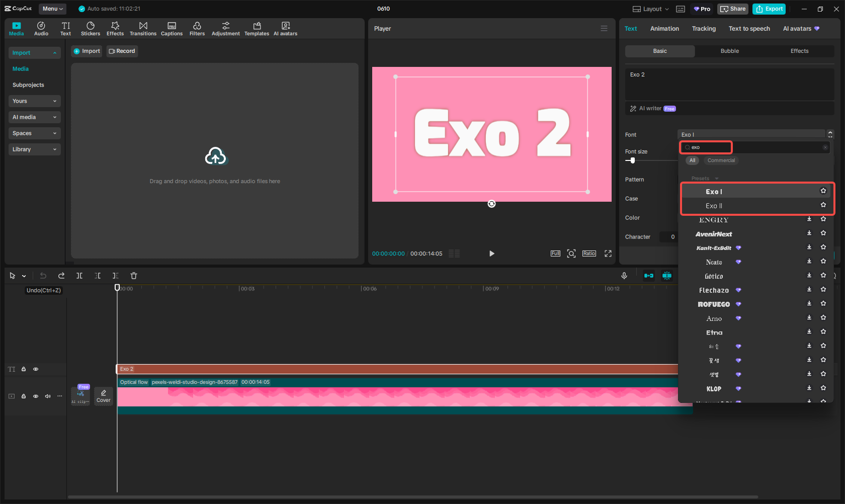Click the Share button
The width and height of the screenshot is (845, 504).
click(x=733, y=9)
